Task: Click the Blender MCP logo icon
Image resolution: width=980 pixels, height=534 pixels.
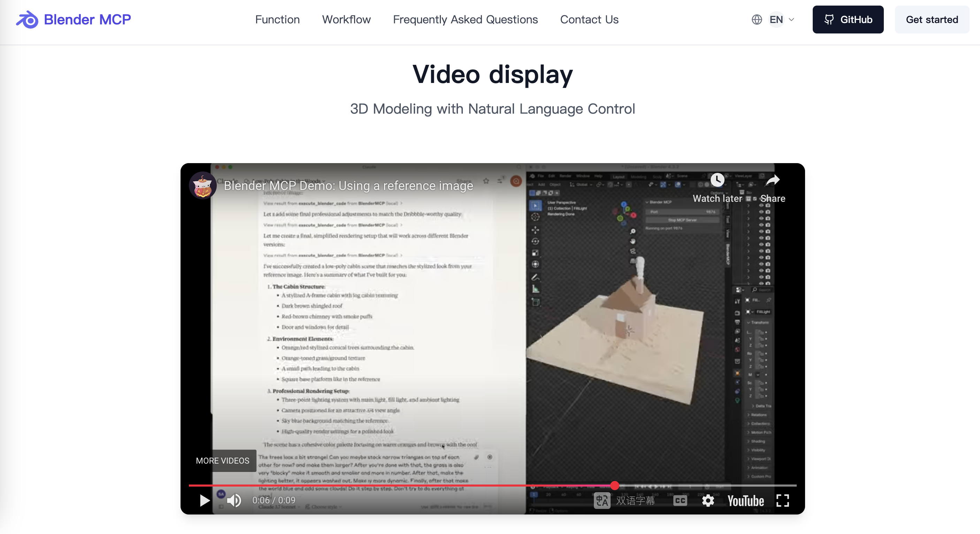Action: point(27,20)
